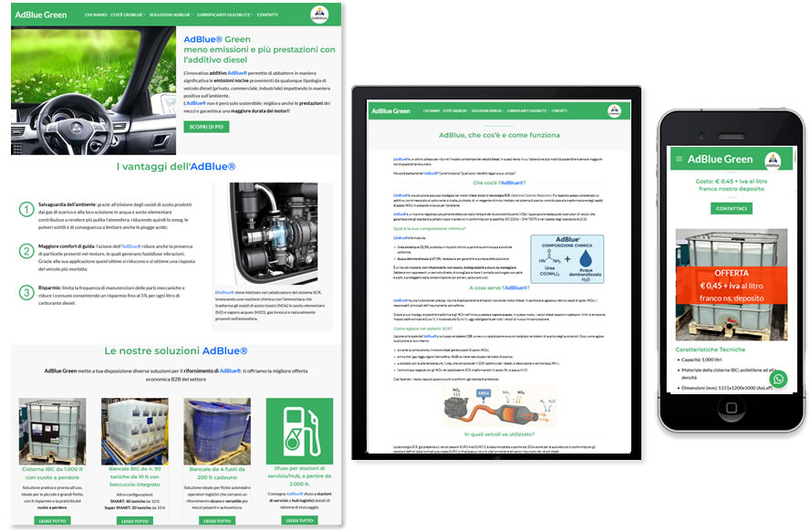Click the Sinergia logo on the phone header
This screenshot has width=811, height=532.
775,159
